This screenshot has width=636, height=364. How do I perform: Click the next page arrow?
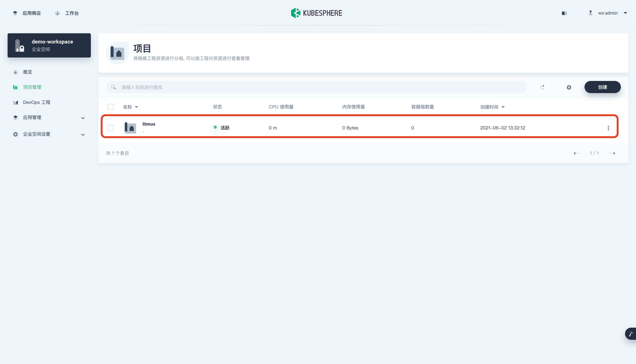pos(612,153)
